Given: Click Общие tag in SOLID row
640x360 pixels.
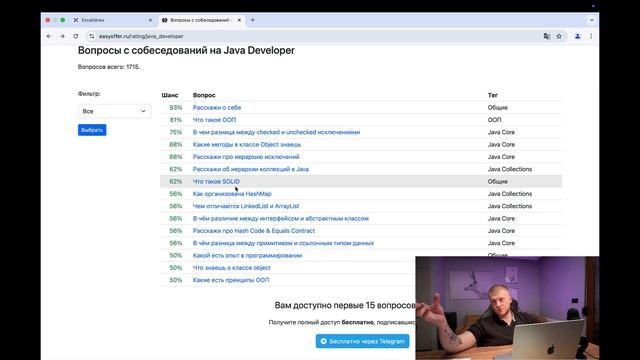Looking at the screenshot, I should pos(498,181).
